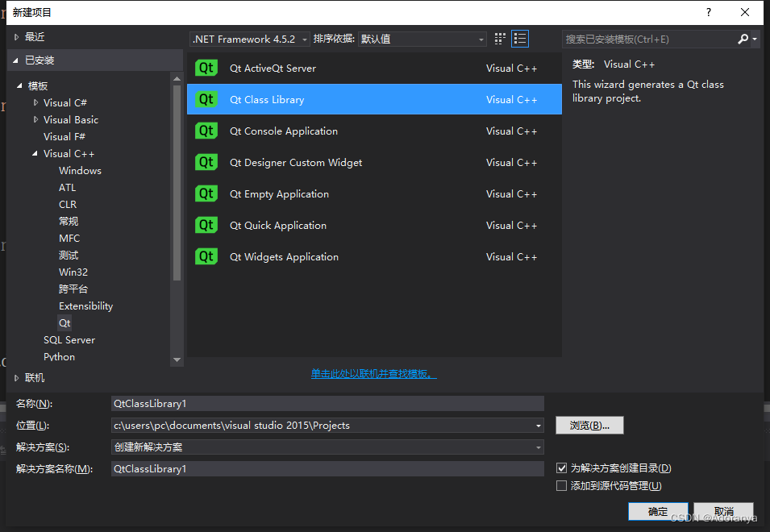Click the Qt icon beside Qt Quick Application

tap(206, 225)
